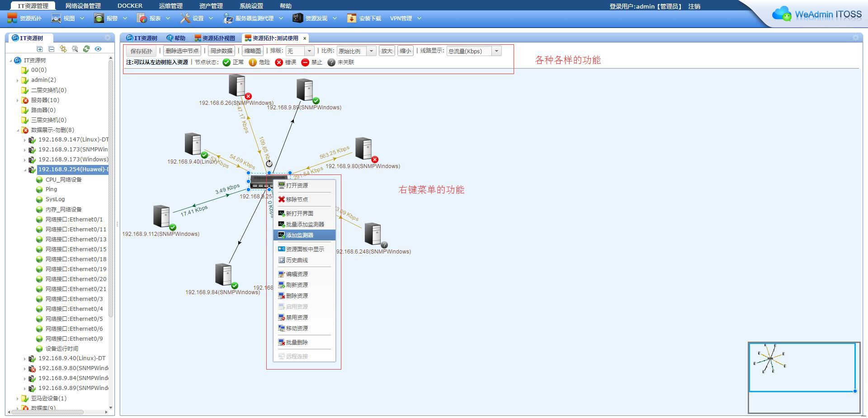
Task: Switch to the 资源拓扑视图 tab
Action: pyautogui.click(x=215, y=38)
